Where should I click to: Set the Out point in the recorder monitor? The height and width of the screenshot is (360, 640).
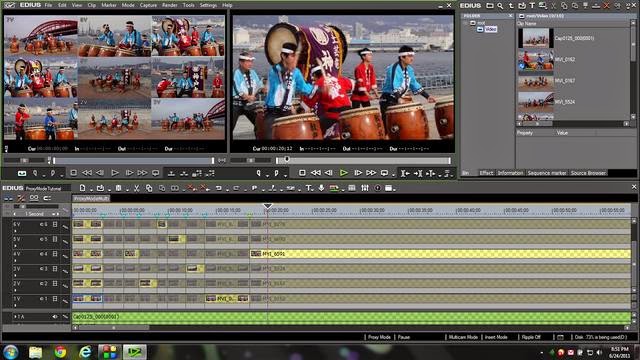coord(276,173)
